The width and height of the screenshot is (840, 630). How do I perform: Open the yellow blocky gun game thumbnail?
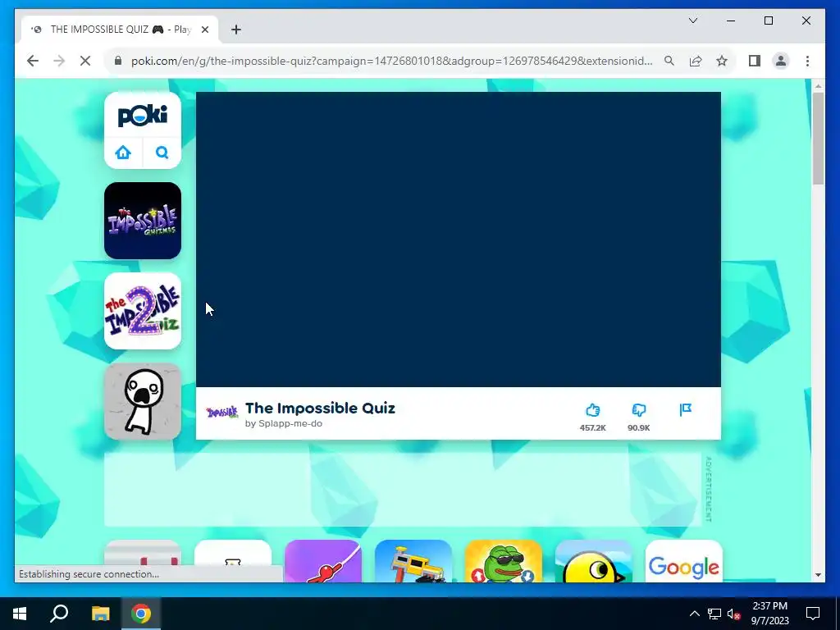413,561
